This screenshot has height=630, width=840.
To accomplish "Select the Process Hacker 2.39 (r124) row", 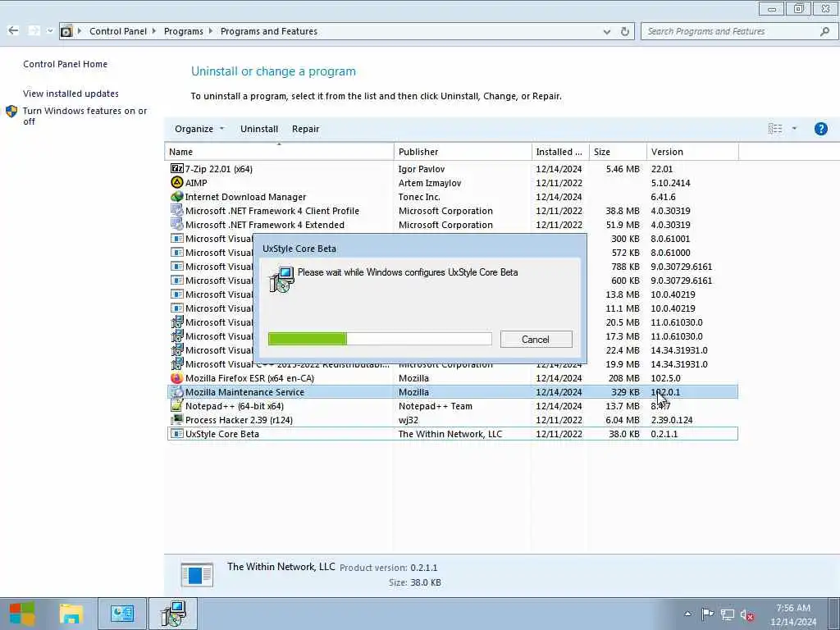I will point(453,419).
